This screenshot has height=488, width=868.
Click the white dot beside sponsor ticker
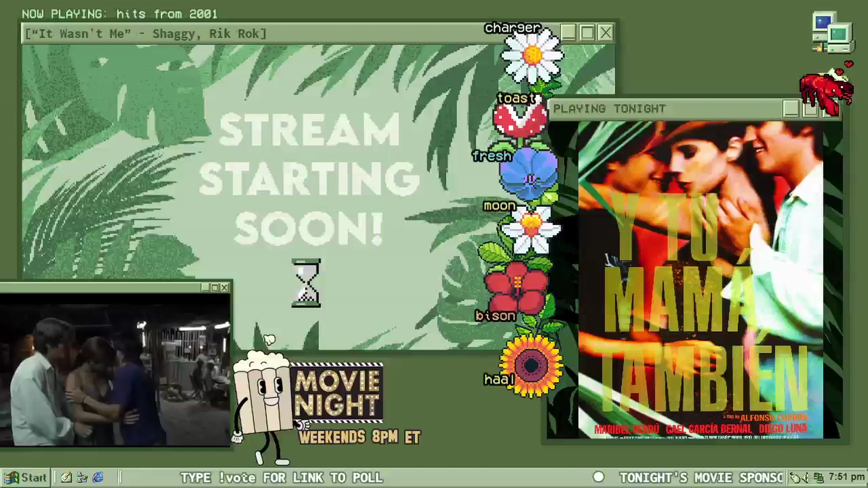tap(599, 477)
